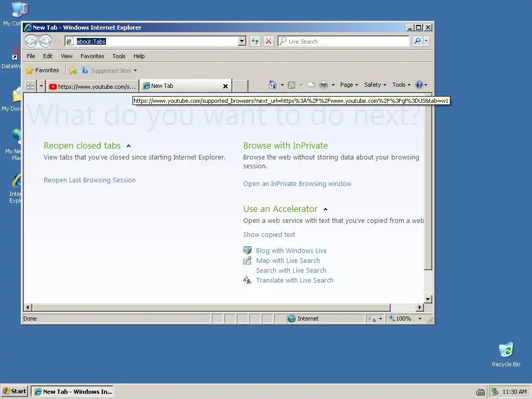Click the Search with Live Search link
This screenshot has height=399, width=532.
pyautogui.click(x=291, y=270)
